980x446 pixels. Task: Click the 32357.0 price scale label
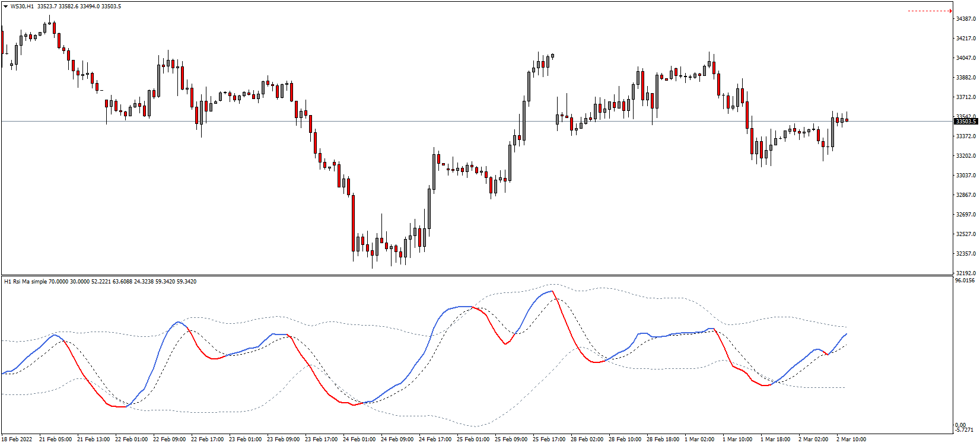(966, 254)
